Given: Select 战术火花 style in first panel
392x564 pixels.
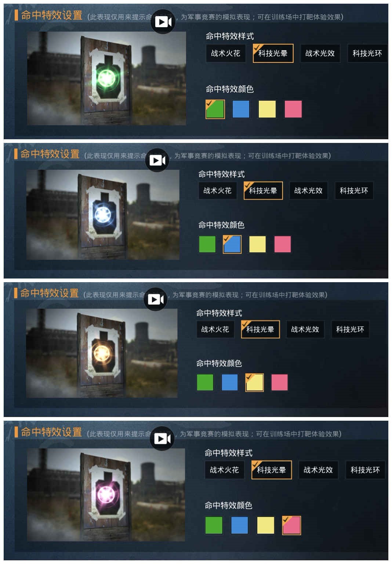Looking at the screenshot, I should (x=226, y=53).
